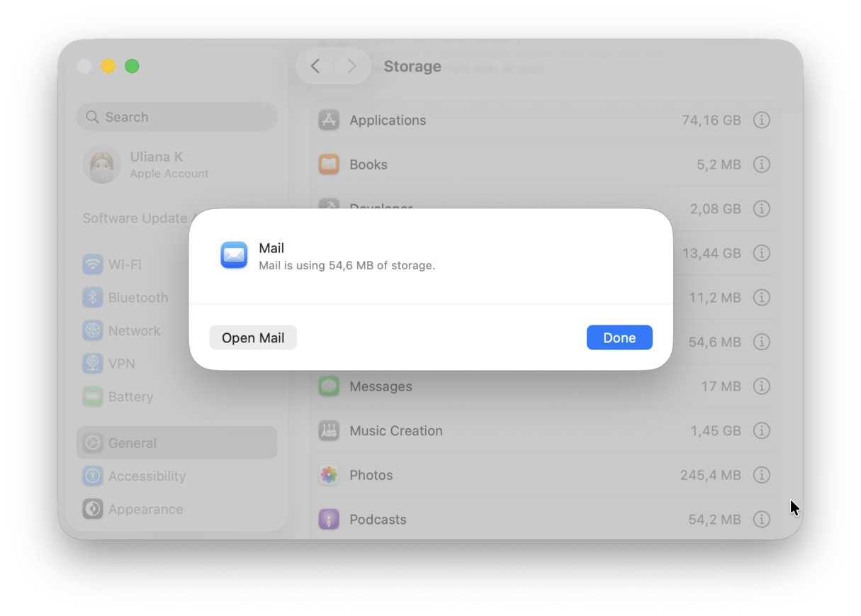Click the Podcasts icon in storage list
The width and height of the screenshot is (861, 616).
click(329, 519)
